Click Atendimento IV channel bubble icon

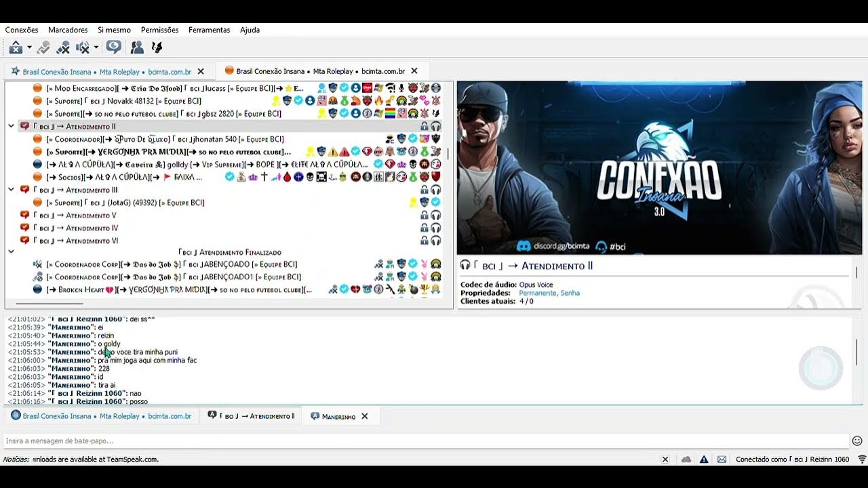pos(25,228)
